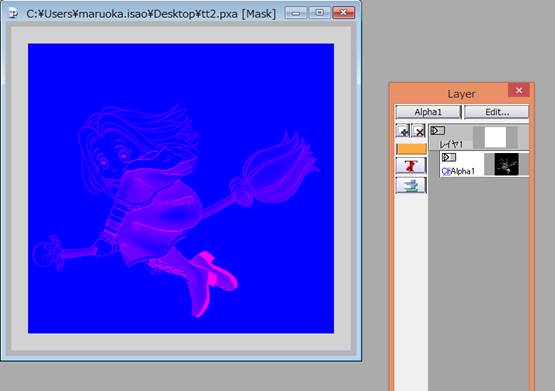The image size is (555, 391).
Task: Click the tt2.pxa window app icon
Action: coord(13,13)
